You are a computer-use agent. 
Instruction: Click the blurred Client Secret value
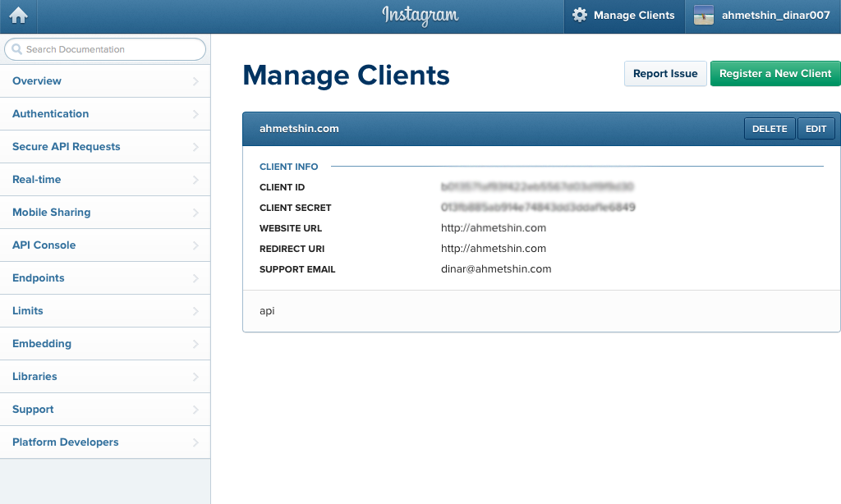(x=538, y=207)
